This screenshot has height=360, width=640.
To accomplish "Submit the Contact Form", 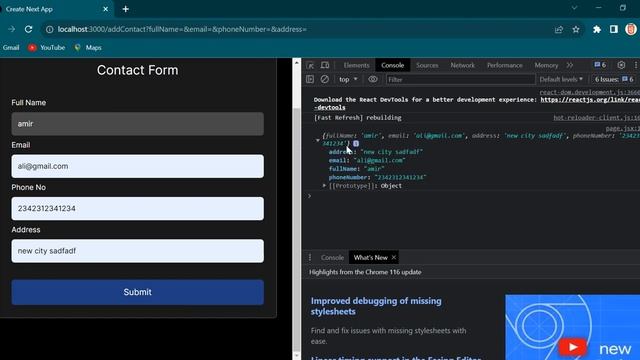I will tap(138, 292).
